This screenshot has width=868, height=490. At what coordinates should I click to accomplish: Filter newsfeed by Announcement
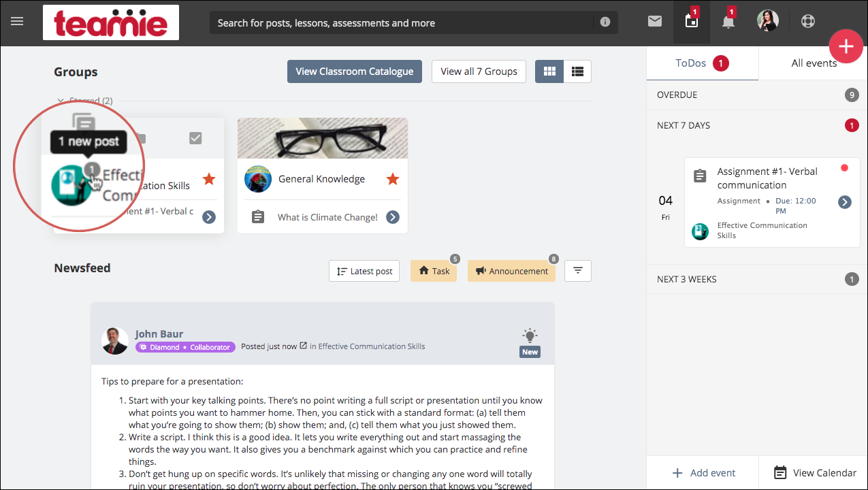tap(511, 271)
